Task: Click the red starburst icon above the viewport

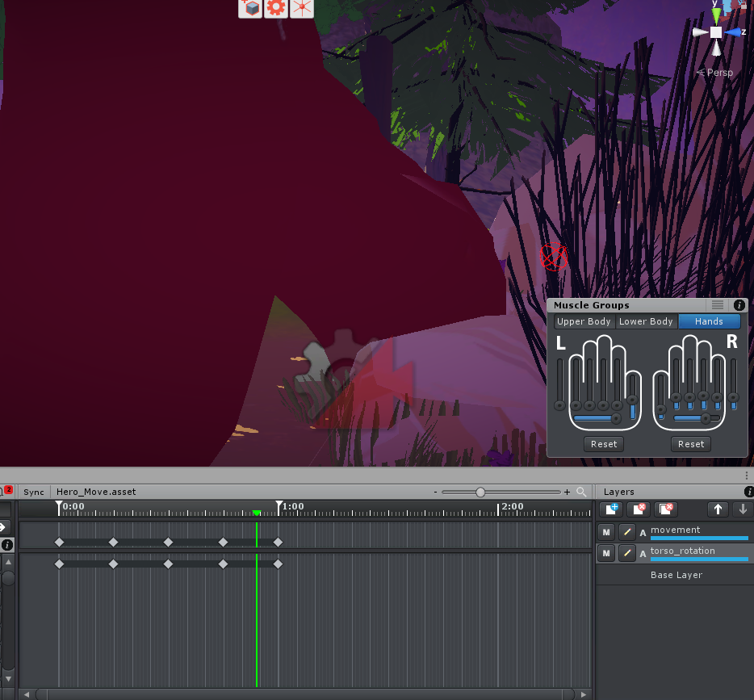Action: click(x=302, y=8)
